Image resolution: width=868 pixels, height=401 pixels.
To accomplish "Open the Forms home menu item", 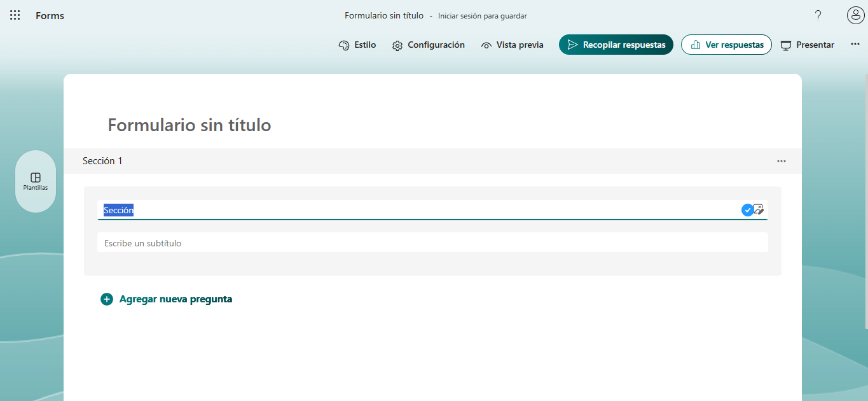I will (50, 15).
